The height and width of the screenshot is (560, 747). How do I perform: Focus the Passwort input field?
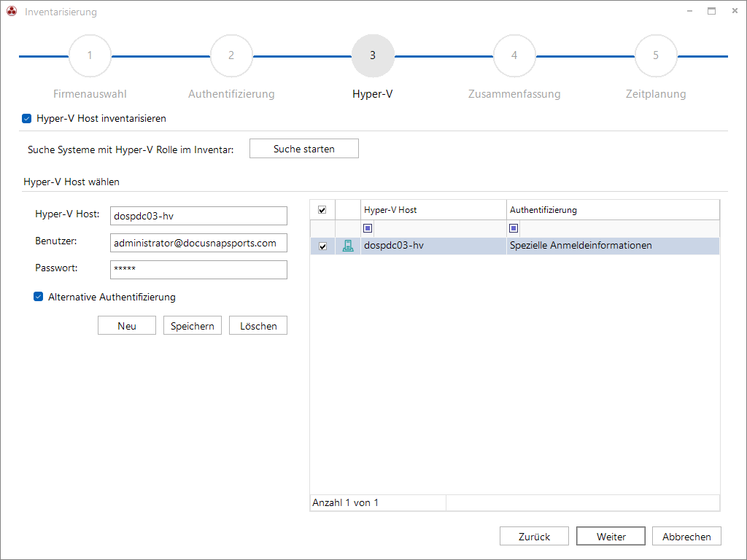(x=198, y=270)
